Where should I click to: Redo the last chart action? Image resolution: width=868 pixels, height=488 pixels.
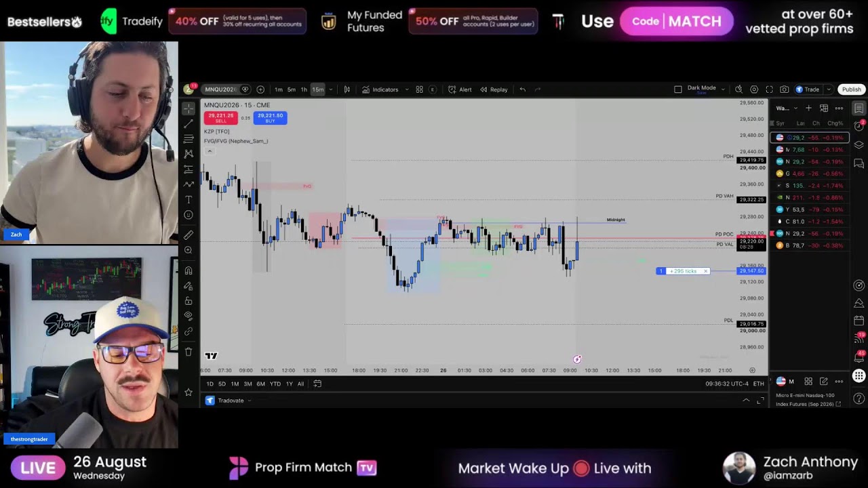point(538,89)
